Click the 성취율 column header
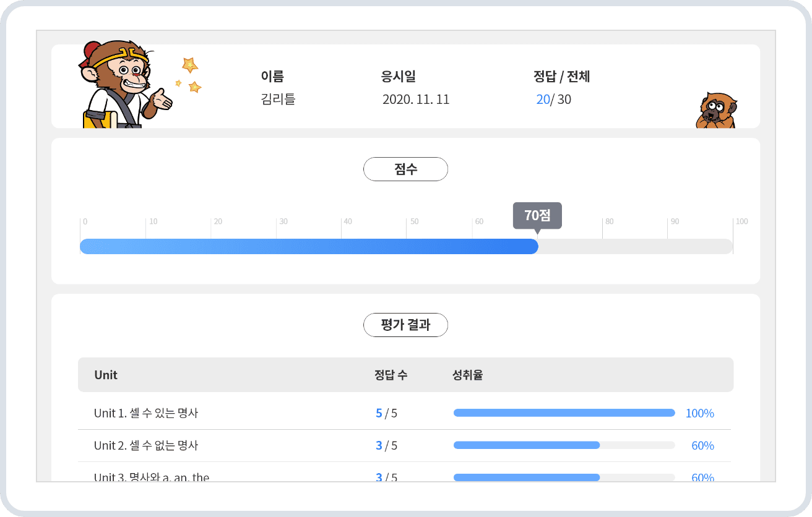The image size is (812, 517). click(x=467, y=375)
